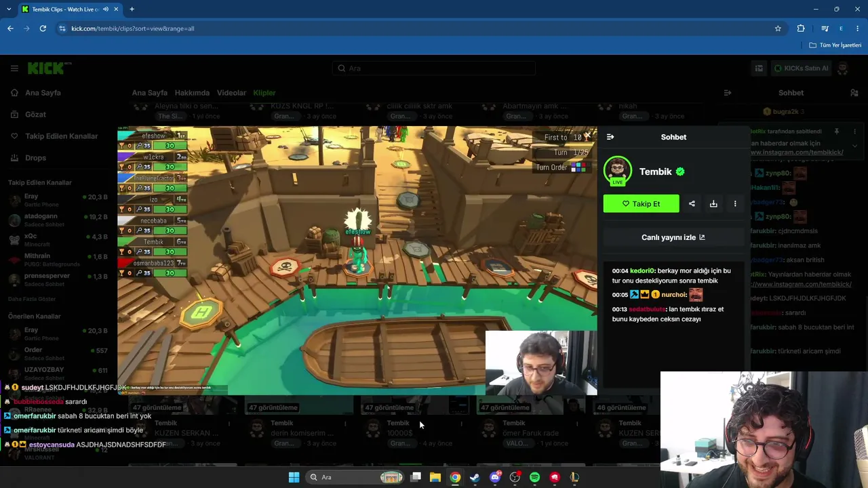Open the icon left of KICKs Satın Al
The image size is (868, 488).
pos(759,68)
